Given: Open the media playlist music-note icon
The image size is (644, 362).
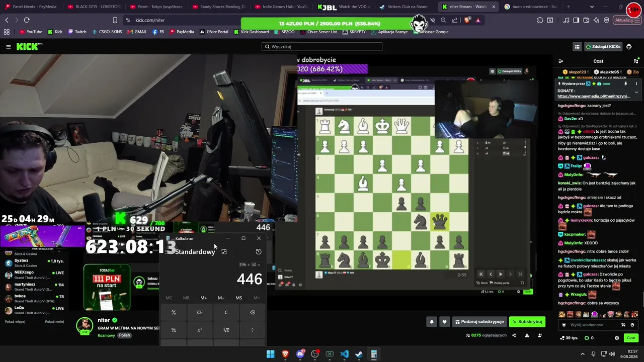Looking at the screenshot, I should pos(566,20).
